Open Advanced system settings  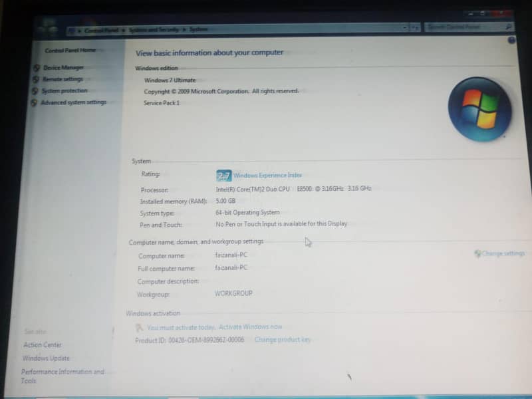coord(74,102)
